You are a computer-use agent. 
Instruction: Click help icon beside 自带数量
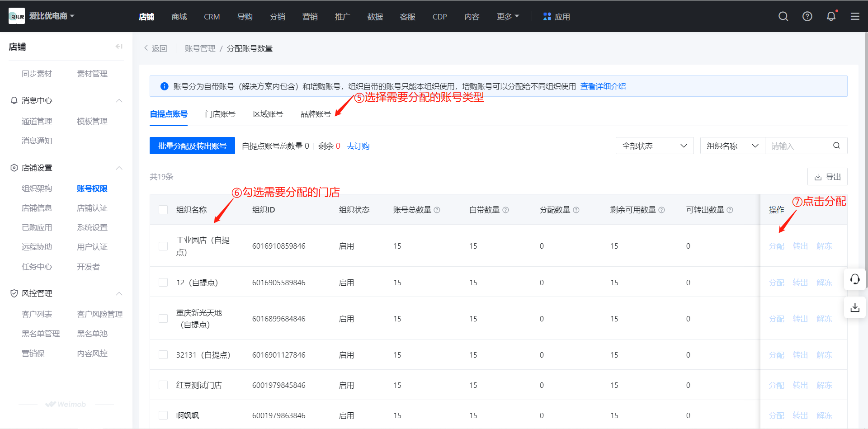[x=506, y=210]
